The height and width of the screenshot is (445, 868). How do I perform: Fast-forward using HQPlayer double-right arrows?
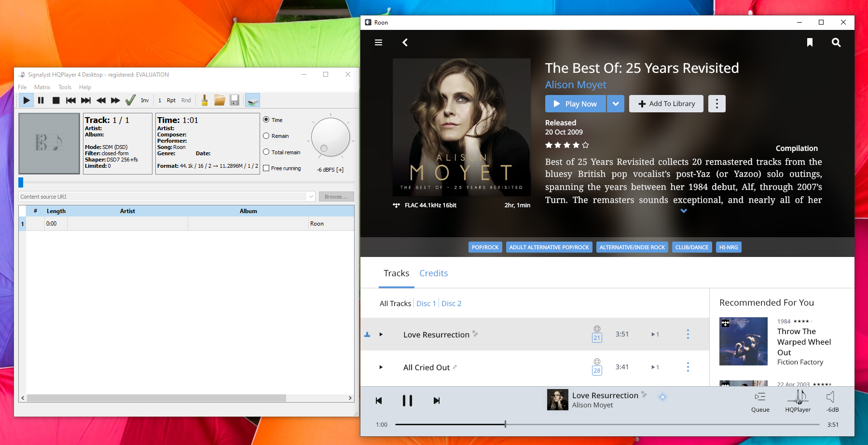[x=115, y=100]
